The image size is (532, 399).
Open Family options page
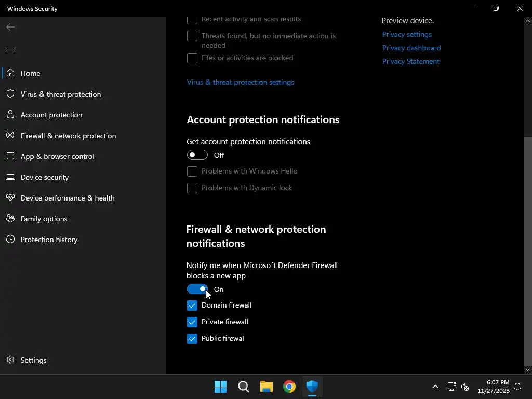[x=83, y=219]
